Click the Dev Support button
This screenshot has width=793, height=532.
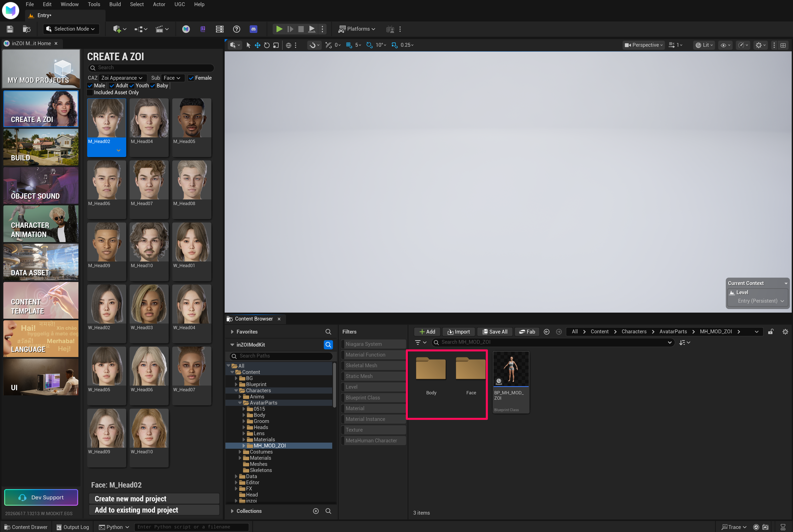click(41, 497)
